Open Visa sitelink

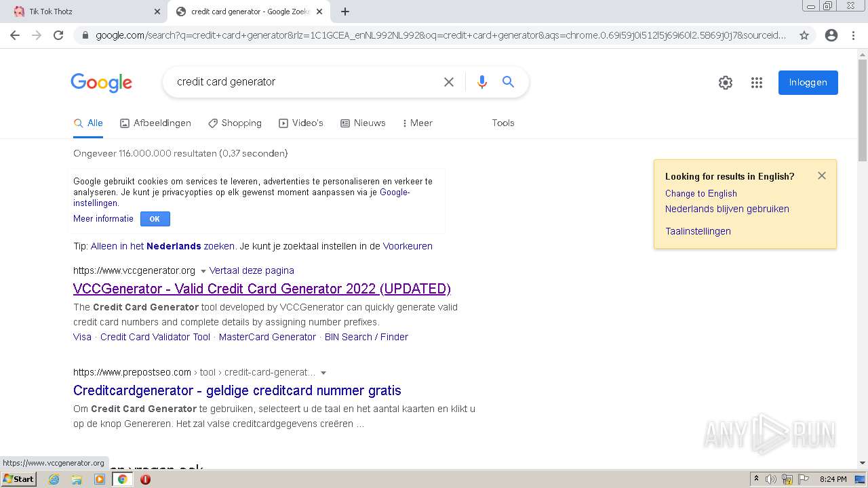(82, 337)
